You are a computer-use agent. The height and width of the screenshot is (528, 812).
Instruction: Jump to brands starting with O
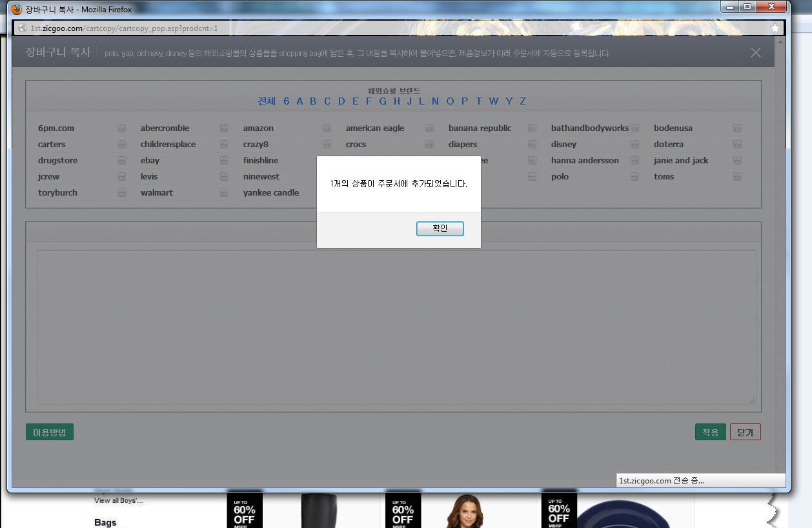pyautogui.click(x=450, y=101)
